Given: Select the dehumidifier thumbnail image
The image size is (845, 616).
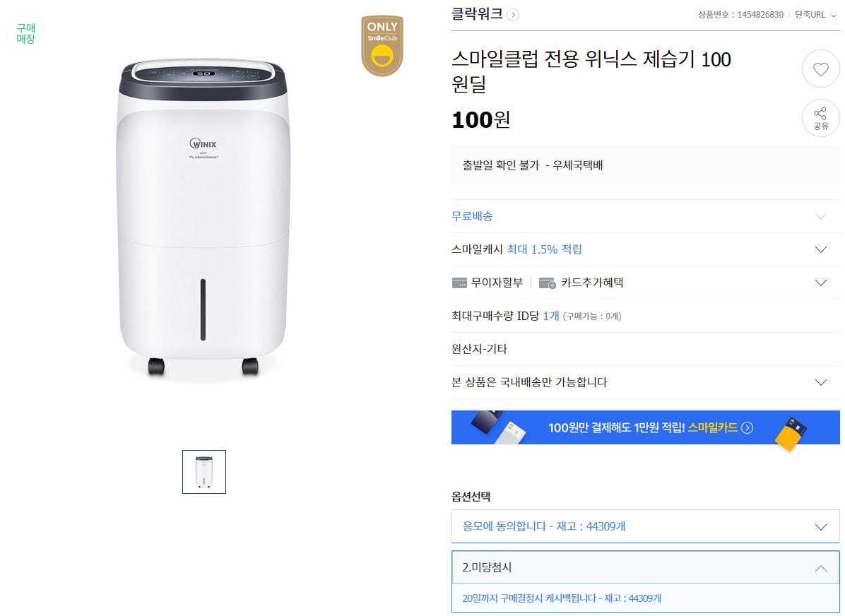Looking at the screenshot, I should [x=204, y=472].
